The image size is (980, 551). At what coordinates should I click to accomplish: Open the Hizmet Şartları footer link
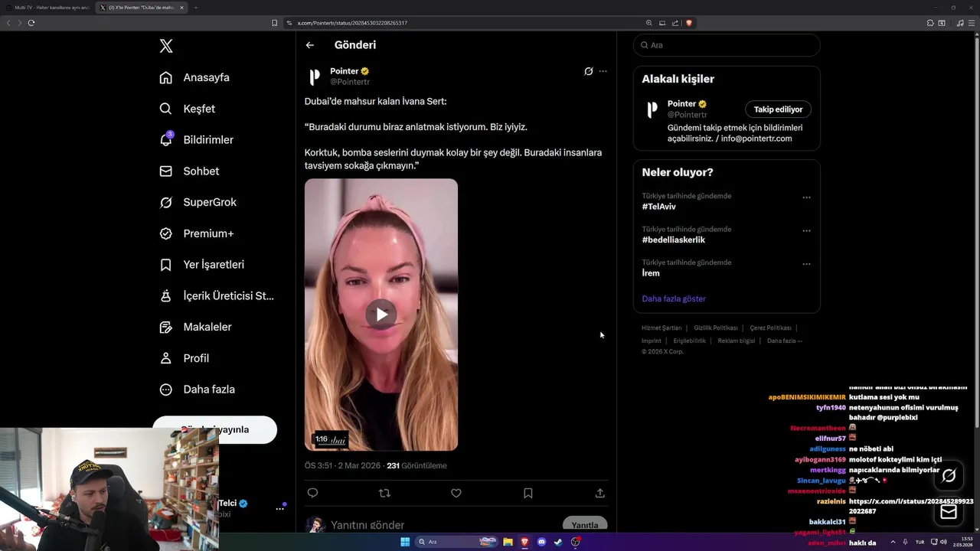(661, 328)
